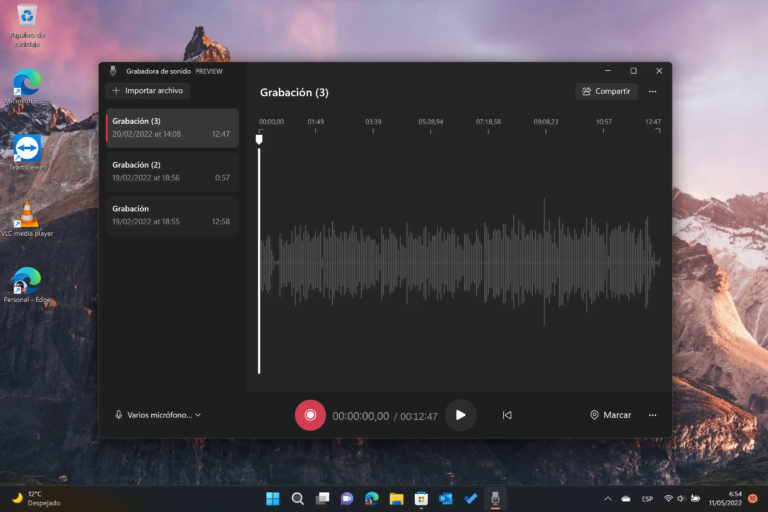This screenshot has height=512, width=768.
Task: Open volume speaker tray icon
Action: [x=681, y=499]
